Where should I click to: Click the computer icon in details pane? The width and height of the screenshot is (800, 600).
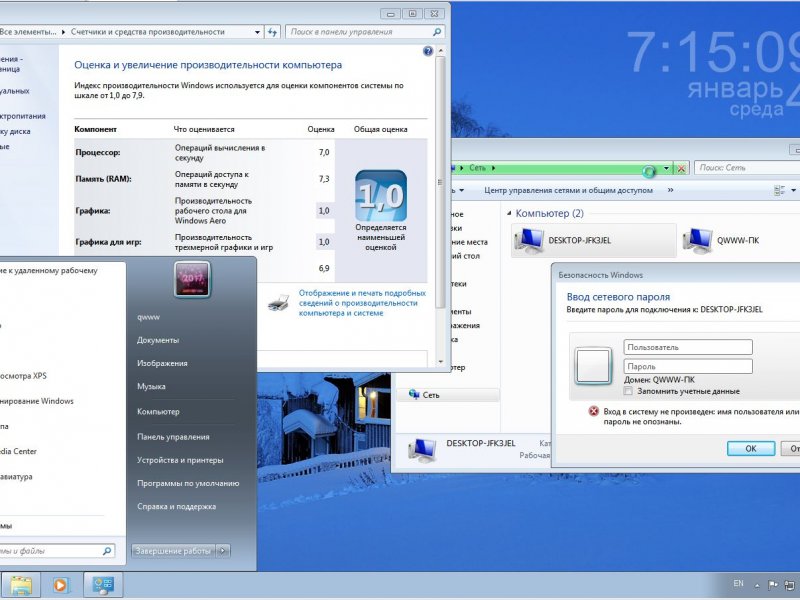click(x=422, y=450)
